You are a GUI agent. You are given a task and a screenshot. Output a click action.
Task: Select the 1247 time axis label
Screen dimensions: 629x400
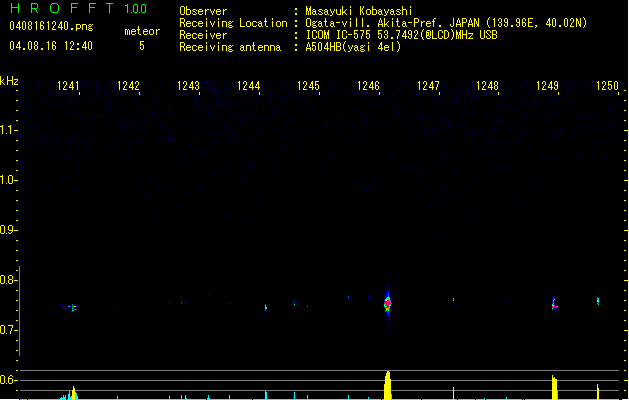[x=428, y=87]
